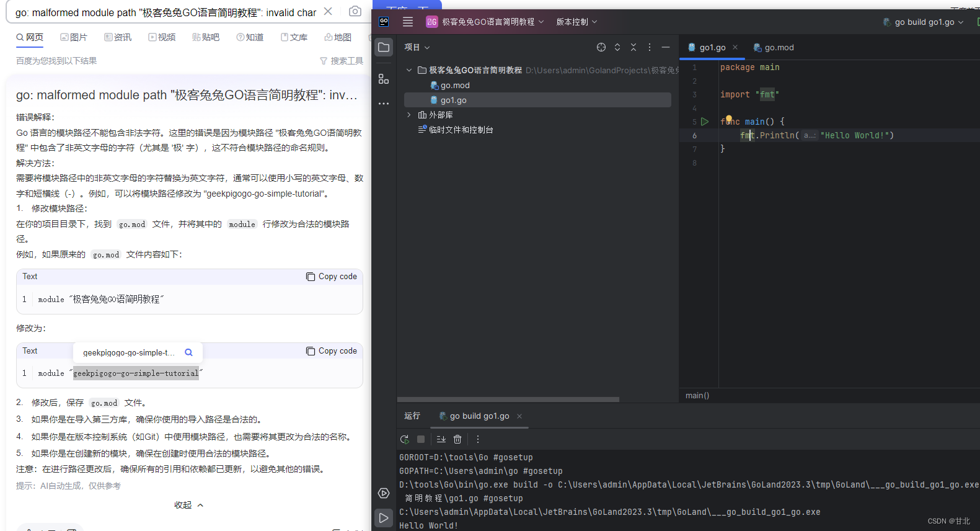Click the 运行 panel label

(x=412, y=416)
